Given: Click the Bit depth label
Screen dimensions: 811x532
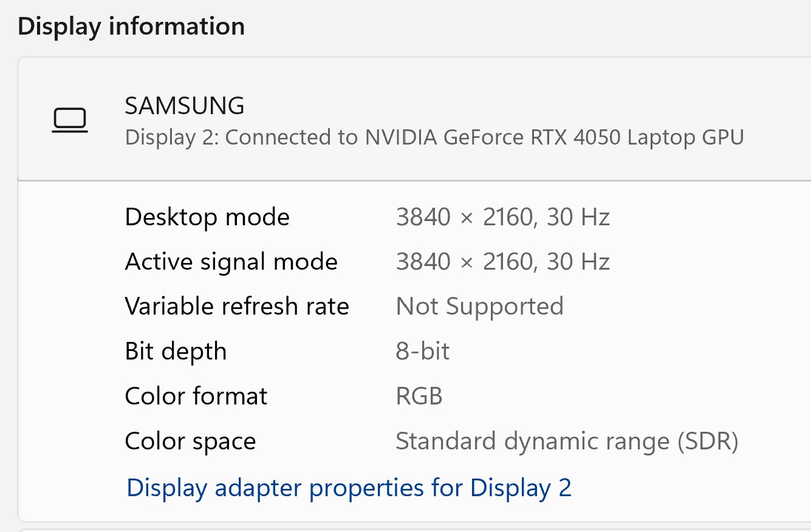Looking at the screenshot, I should [176, 351].
